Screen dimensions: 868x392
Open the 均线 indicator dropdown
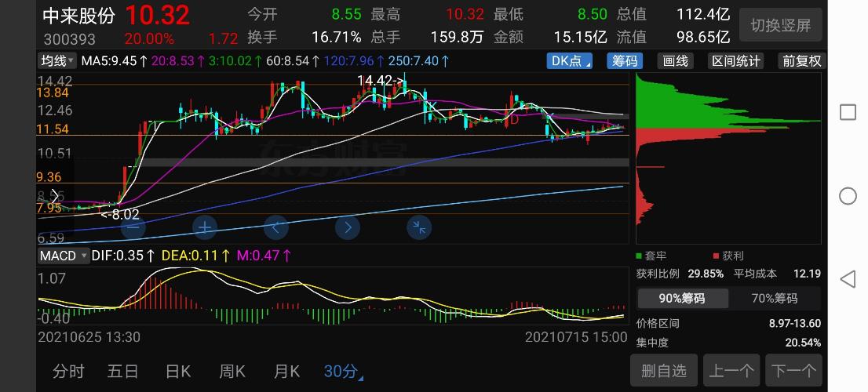point(57,60)
